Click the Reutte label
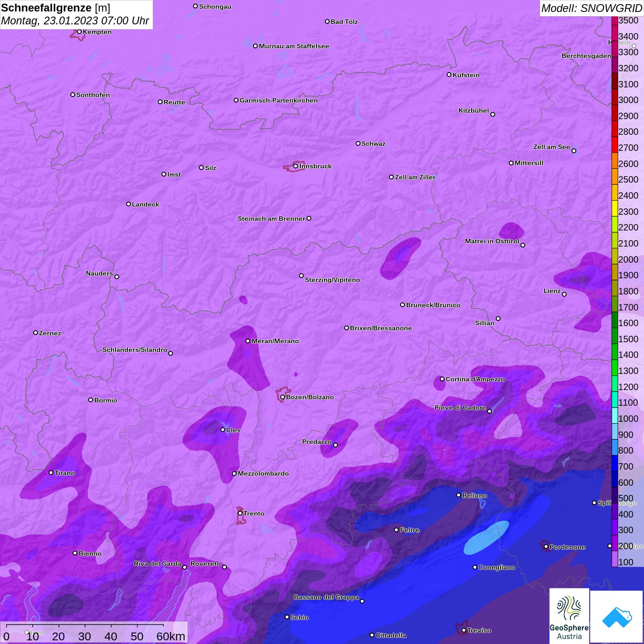 [174, 102]
